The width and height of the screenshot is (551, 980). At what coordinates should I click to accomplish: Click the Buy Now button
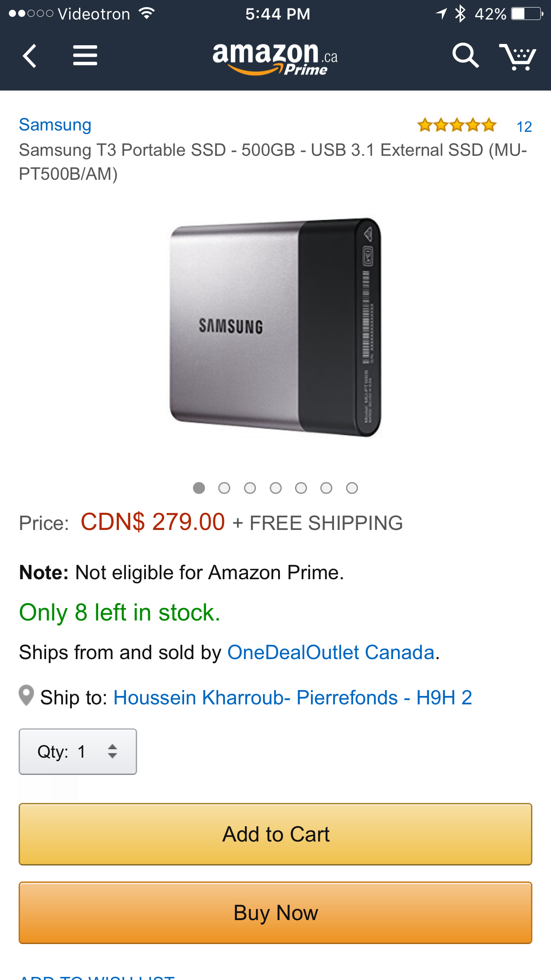click(x=275, y=913)
